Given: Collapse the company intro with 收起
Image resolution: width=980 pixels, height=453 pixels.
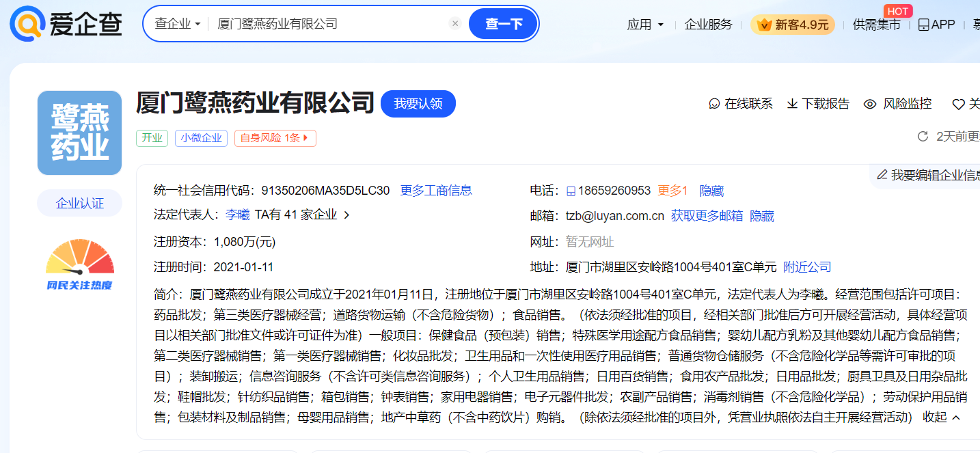Looking at the screenshot, I should point(941,417).
